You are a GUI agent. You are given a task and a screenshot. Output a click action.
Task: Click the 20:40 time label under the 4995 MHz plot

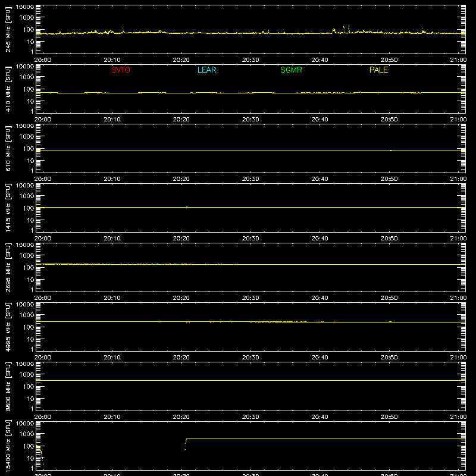pyautogui.click(x=320, y=358)
